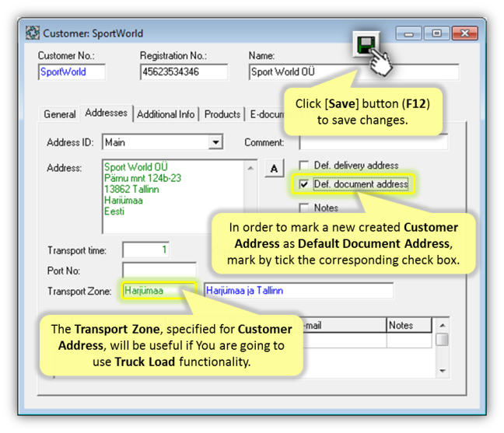Click the contacts table scrollbar thumb

click(x=443, y=340)
